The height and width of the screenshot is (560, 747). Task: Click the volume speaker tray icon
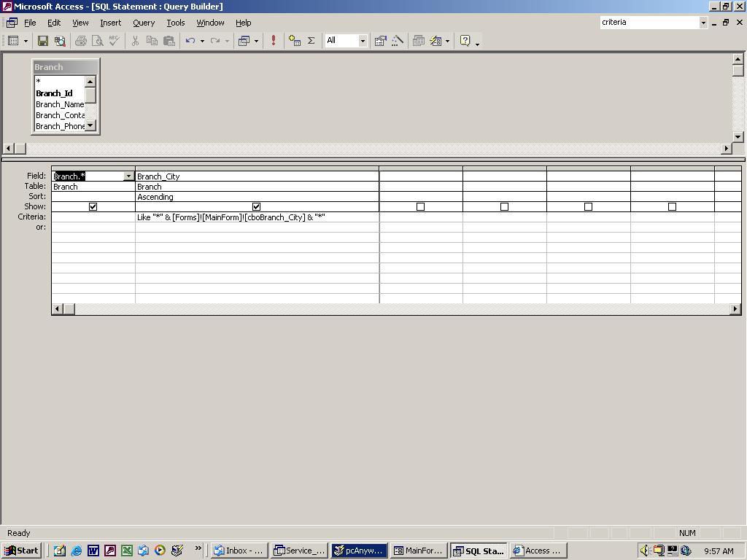(x=645, y=551)
